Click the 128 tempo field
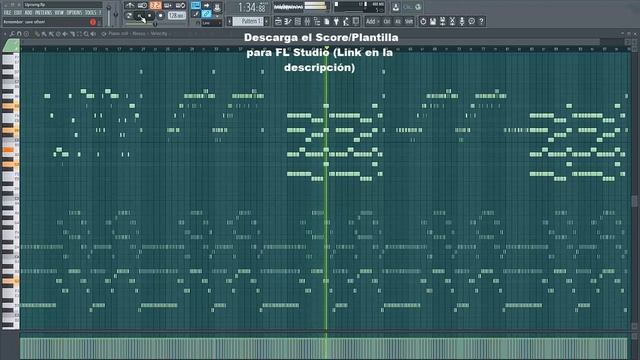Screen dimensions: 640x360 pos(176,16)
